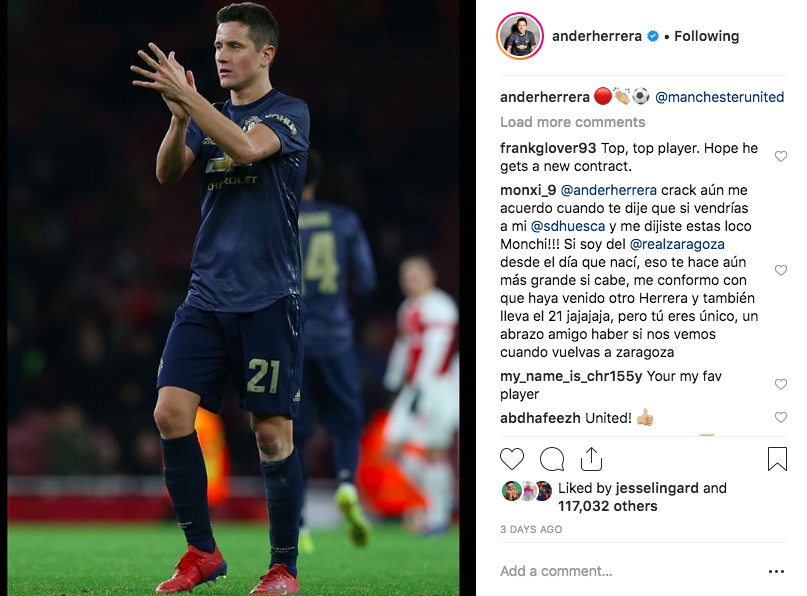Like the post with heart icon
The width and height of the screenshot is (807, 596).
coord(512,459)
